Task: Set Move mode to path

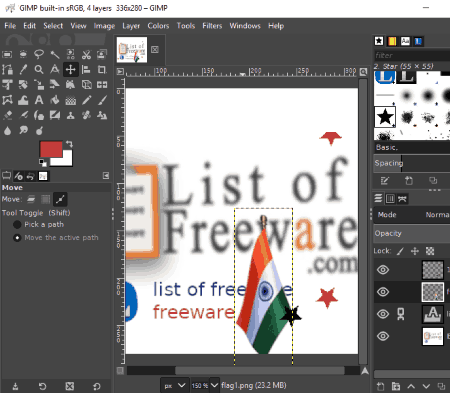Action: coord(60,199)
